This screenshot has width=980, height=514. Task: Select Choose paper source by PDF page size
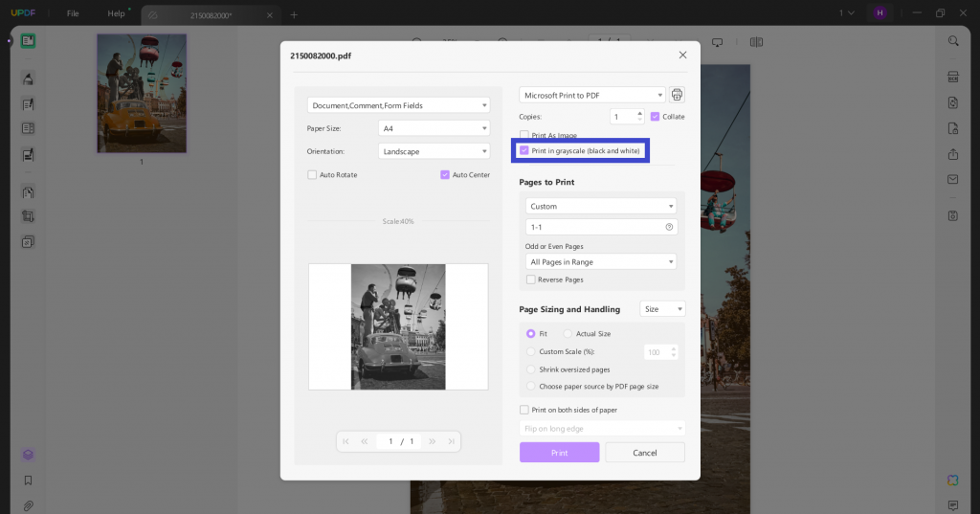530,387
